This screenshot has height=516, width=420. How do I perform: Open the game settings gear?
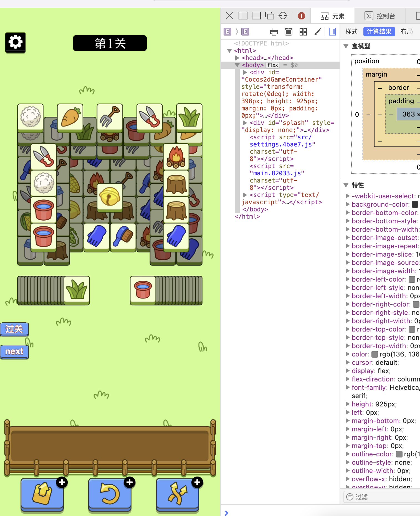point(15,42)
